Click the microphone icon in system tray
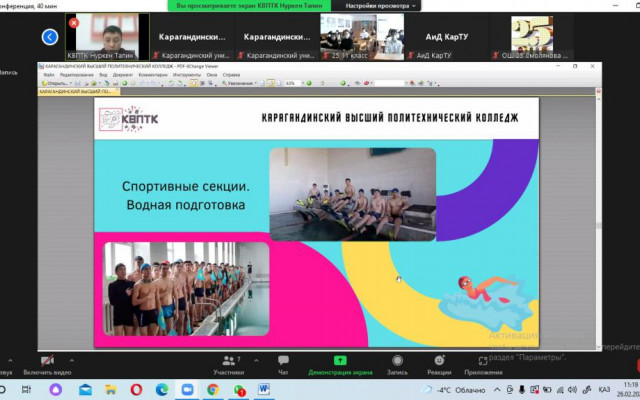This screenshot has height=400, width=640. pos(522,390)
